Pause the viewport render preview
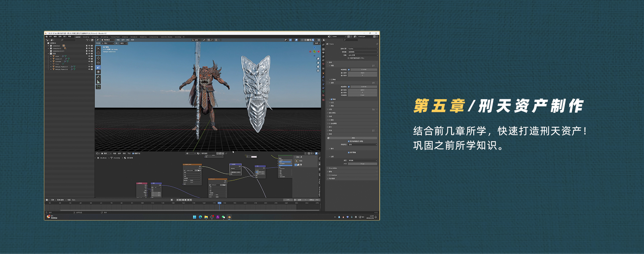644x254 pixels. (x=319, y=40)
